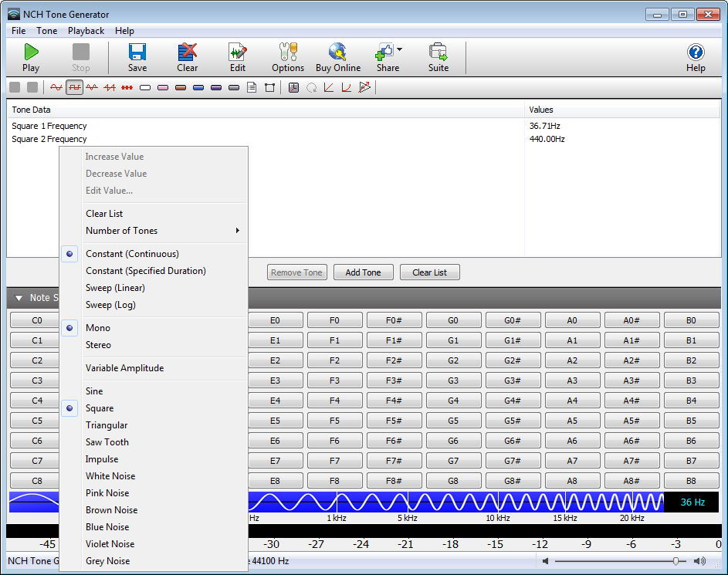Select the impulse dotted red toolbar icon
This screenshot has width=728, height=575.
pyautogui.click(x=127, y=87)
